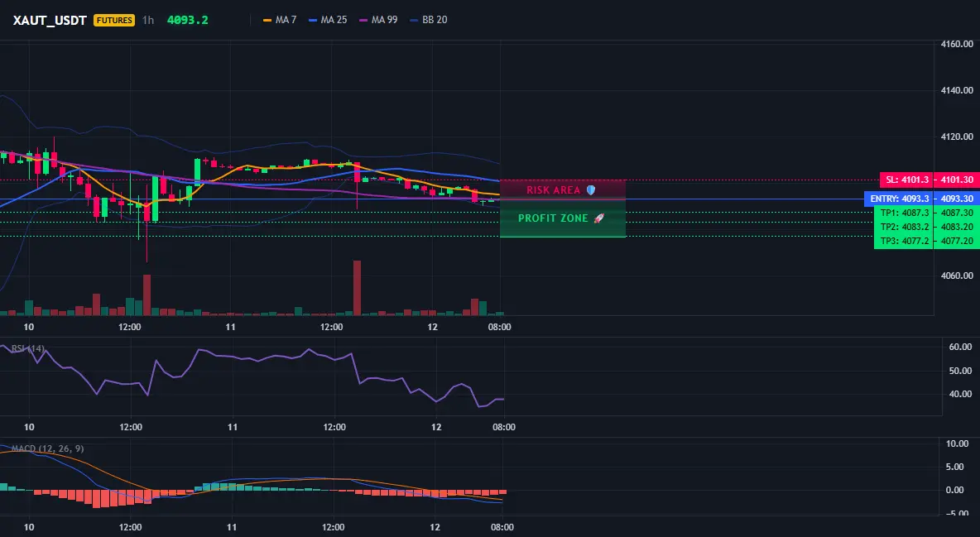Viewport: 980px width, 537px height.
Task: Toggle the MA 25 legend entry
Action: 328,20
